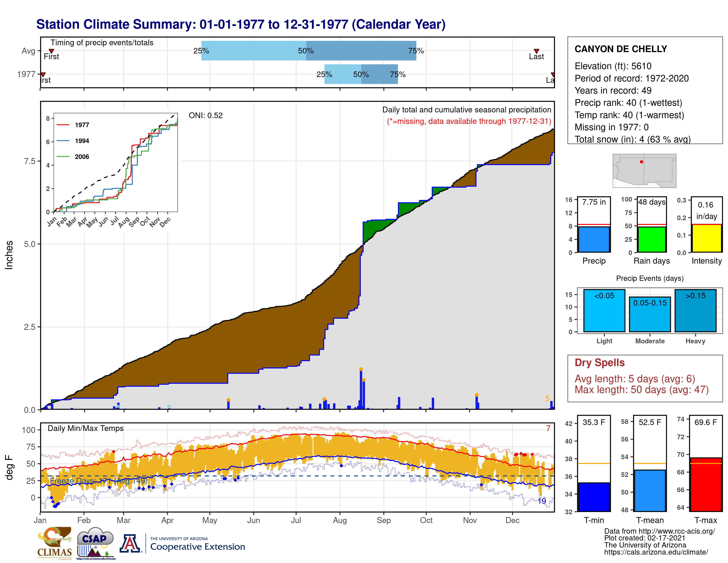Click the Avg Last red triangle marker
The image size is (728, 563).
[536, 51]
